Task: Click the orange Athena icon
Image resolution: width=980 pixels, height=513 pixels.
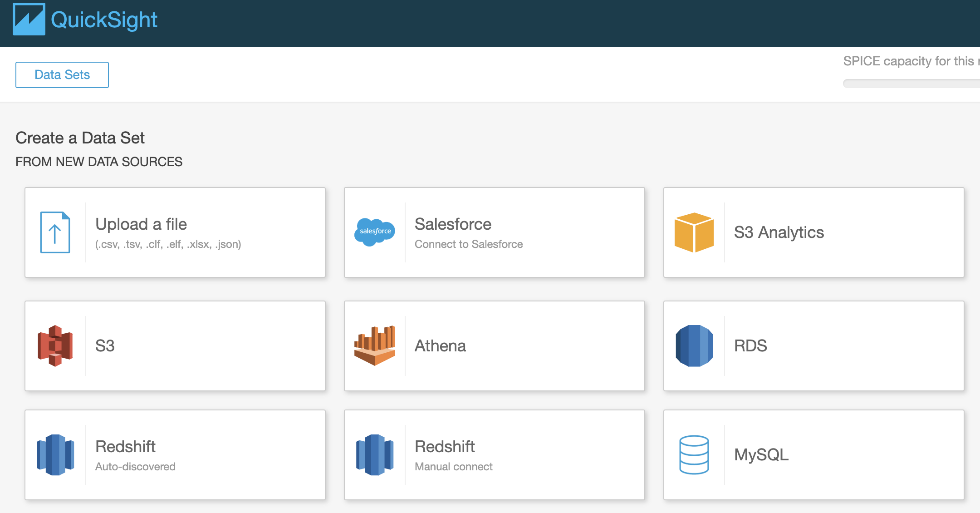Action: (x=374, y=345)
